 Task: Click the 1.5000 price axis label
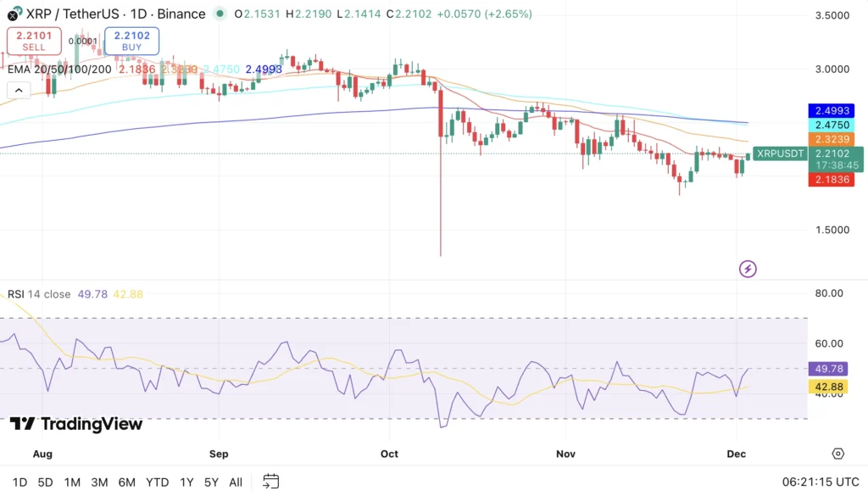(x=832, y=230)
